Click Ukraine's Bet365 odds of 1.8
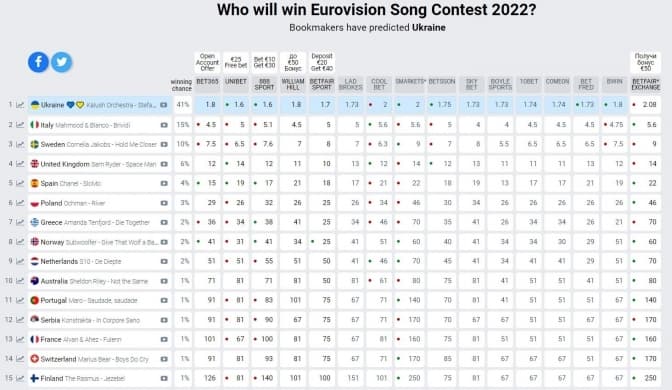This screenshot has width=672, height=390. (x=207, y=105)
